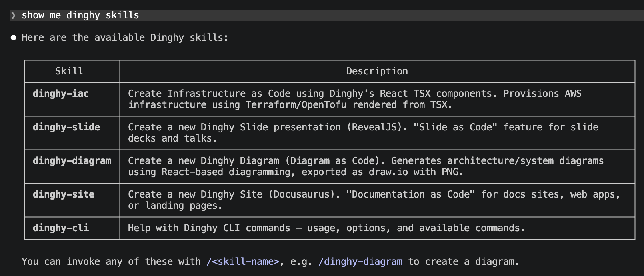Click the 'show me dinghy skills' command line
Image resolution: width=644 pixels, height=276 pixels.
[x=80, y=15]
